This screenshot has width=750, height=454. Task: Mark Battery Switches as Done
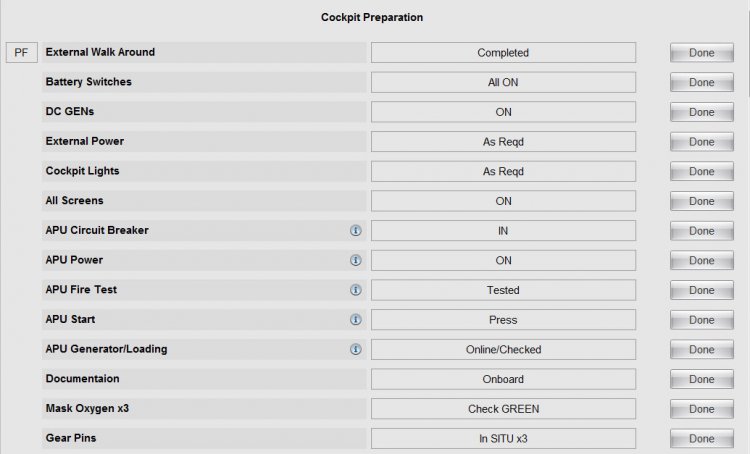click(x=702, y=82)
